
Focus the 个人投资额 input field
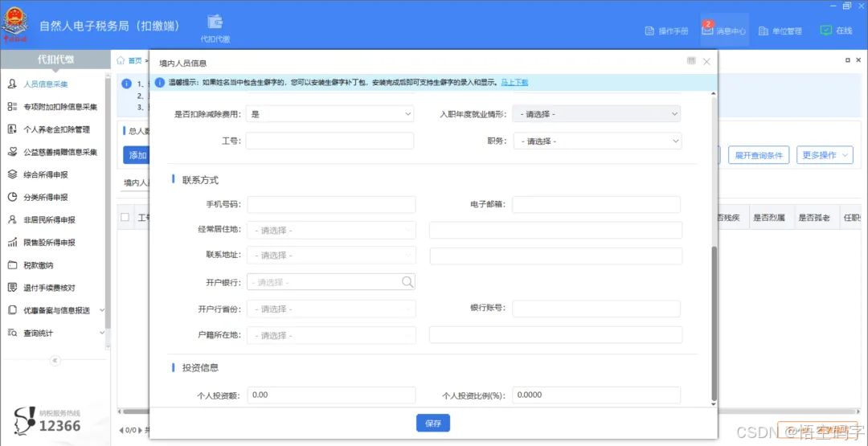332,395
